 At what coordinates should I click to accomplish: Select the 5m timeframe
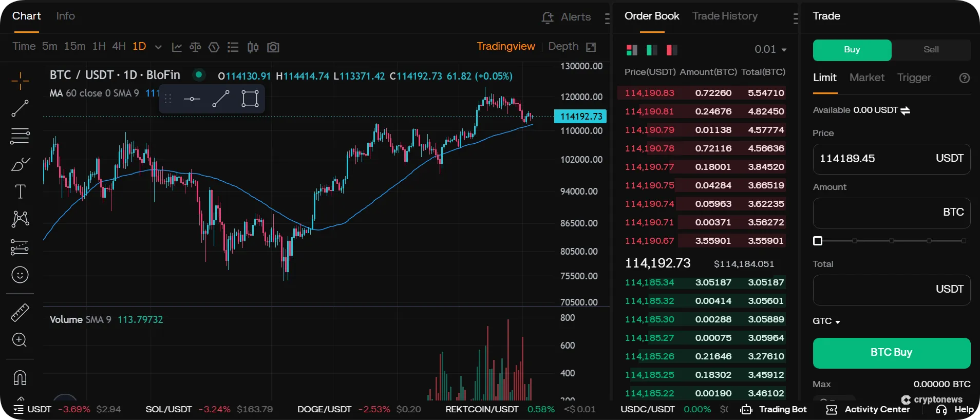[50, 46]
